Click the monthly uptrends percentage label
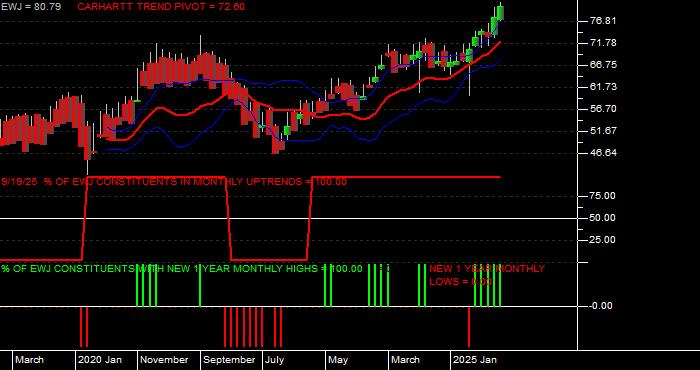 [x=174, y=182]
